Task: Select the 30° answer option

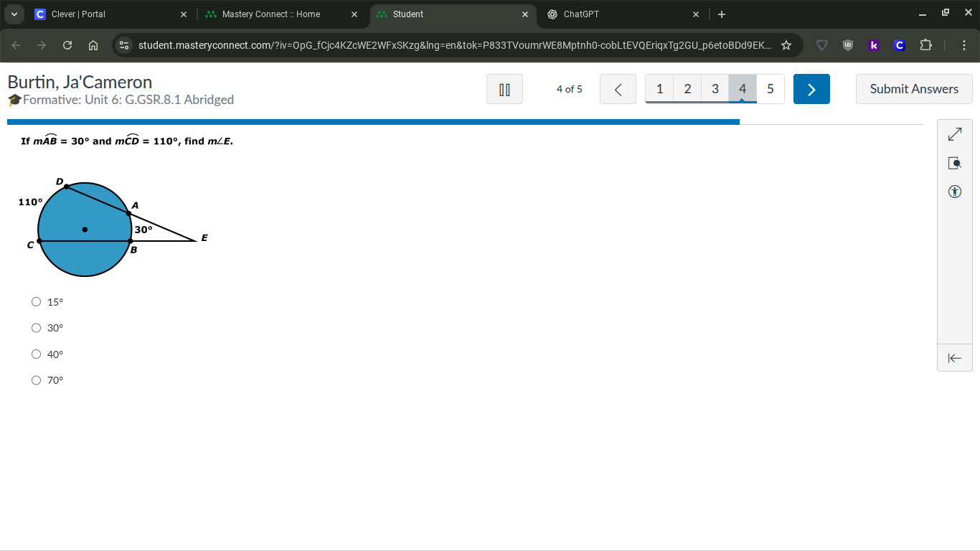Action: [x=37, y=328]
